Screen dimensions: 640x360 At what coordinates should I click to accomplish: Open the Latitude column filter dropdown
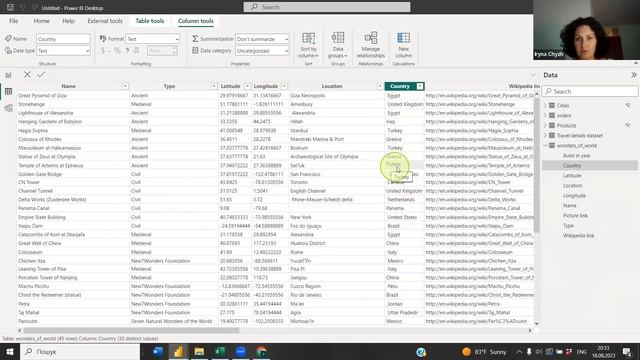[x=247, y=86]
